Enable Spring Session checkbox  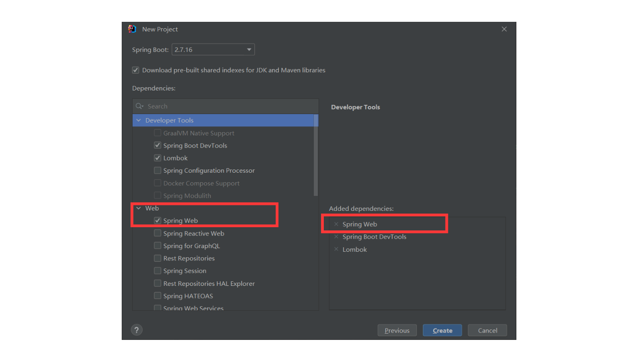[x=158, y=271]
